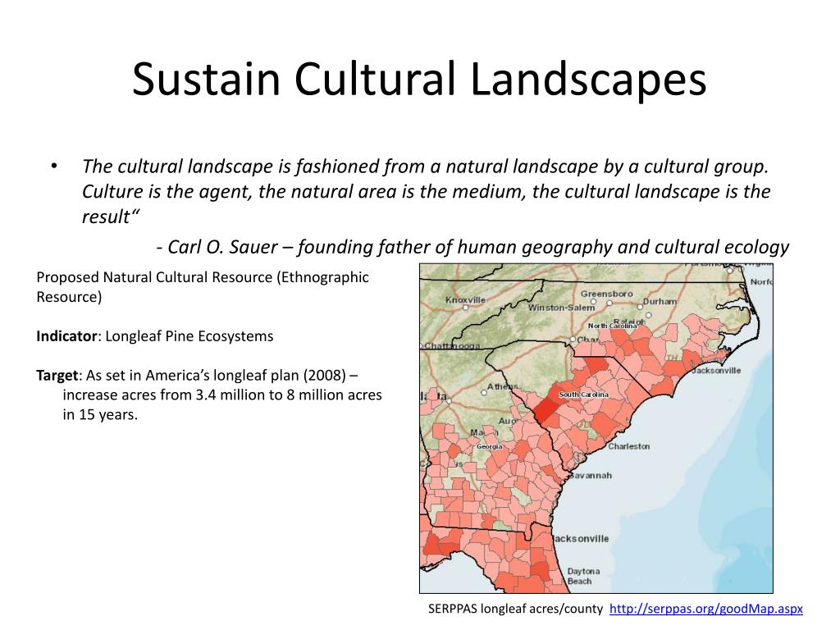Open the serppas.org/goodMap.aspx link

pyautogui.click(x=706, y=609)
